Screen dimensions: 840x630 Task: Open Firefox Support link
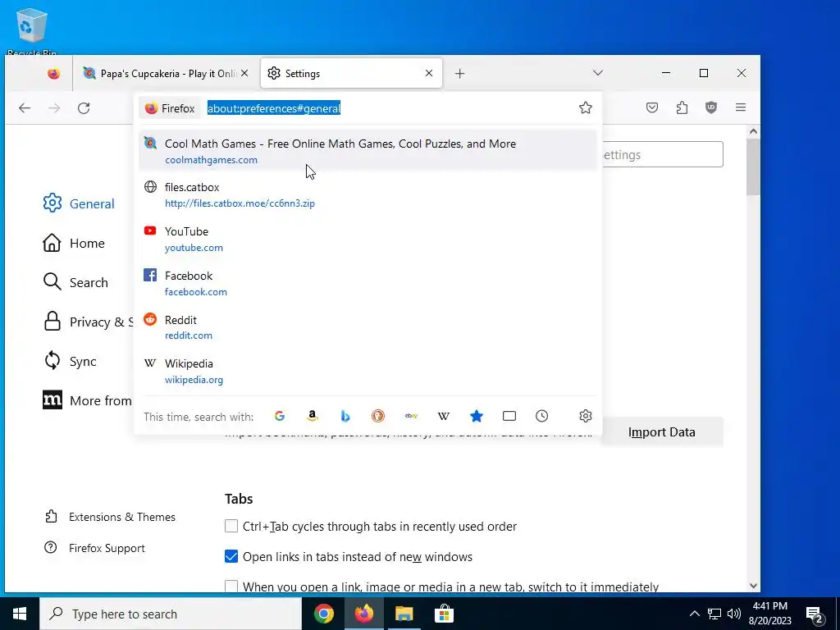[95, 548]
